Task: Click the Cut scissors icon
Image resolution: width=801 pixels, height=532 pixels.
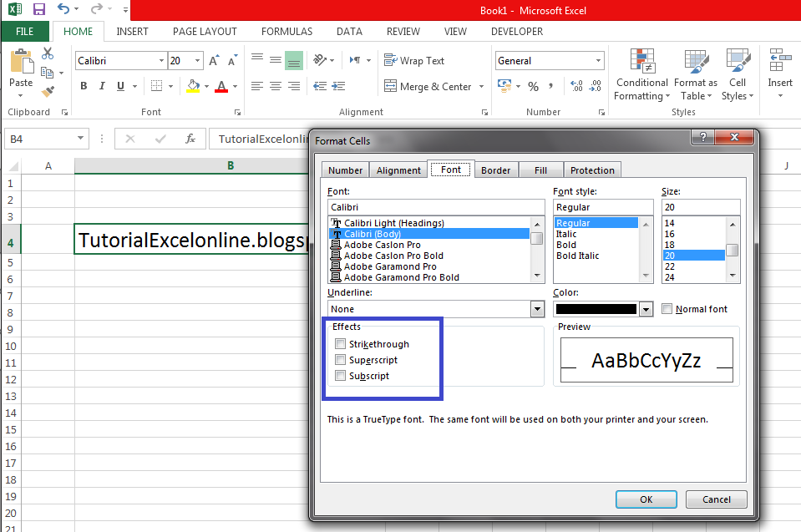Action: click(x=48, y=53)
